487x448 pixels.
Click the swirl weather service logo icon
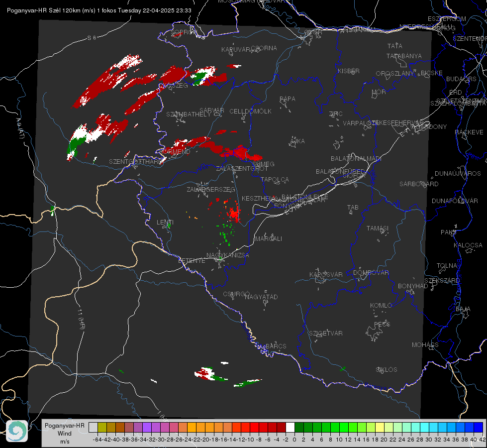[17, 431]
